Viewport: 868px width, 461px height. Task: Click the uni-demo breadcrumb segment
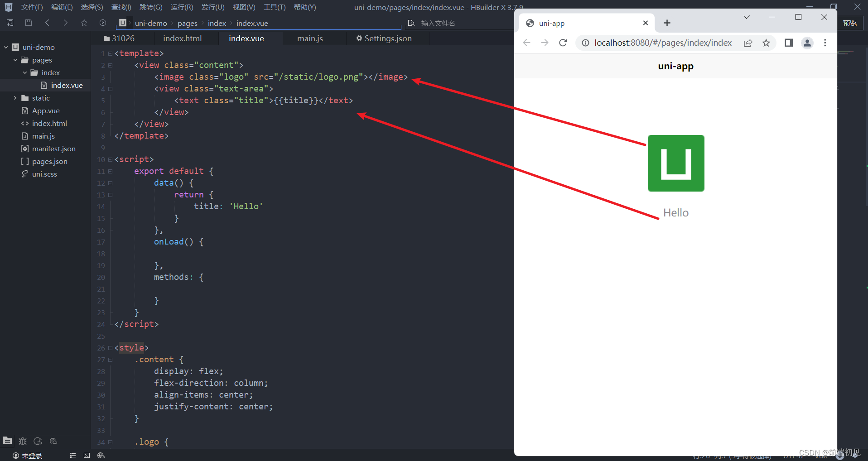point(151,23)
